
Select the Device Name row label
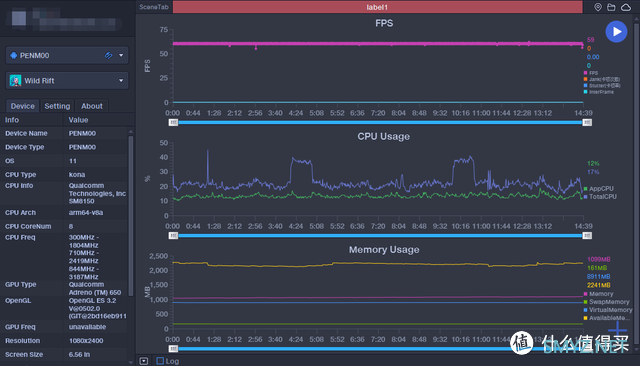click(26, 133)
